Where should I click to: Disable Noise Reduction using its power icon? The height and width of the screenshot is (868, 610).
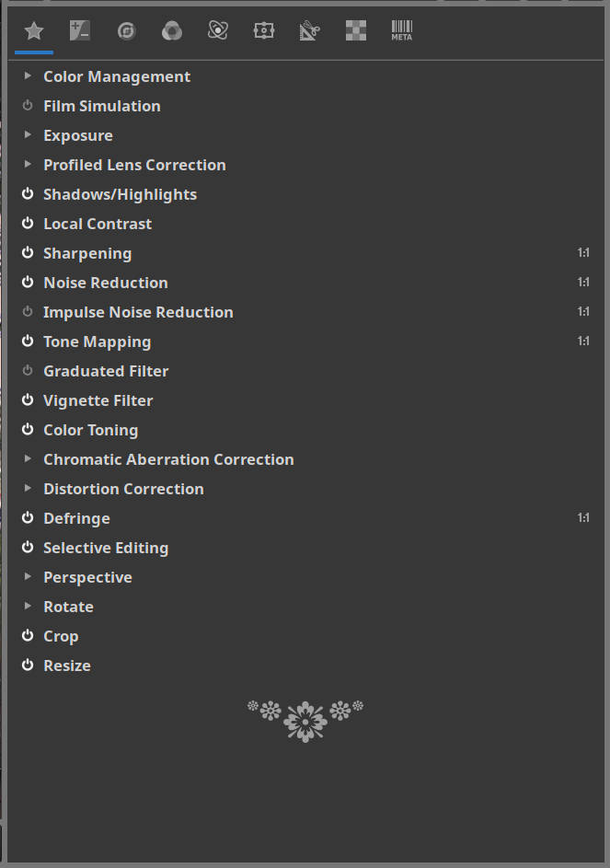(x=28, y=283)
